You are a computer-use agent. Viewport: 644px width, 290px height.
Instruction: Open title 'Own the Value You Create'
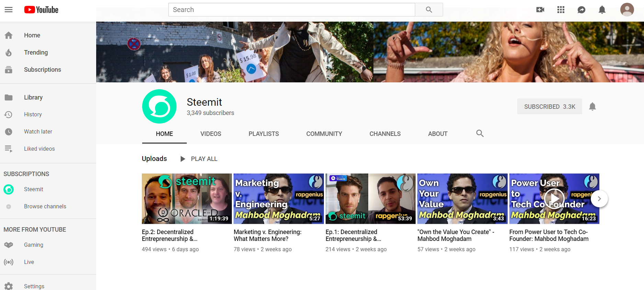pos(456,235)
